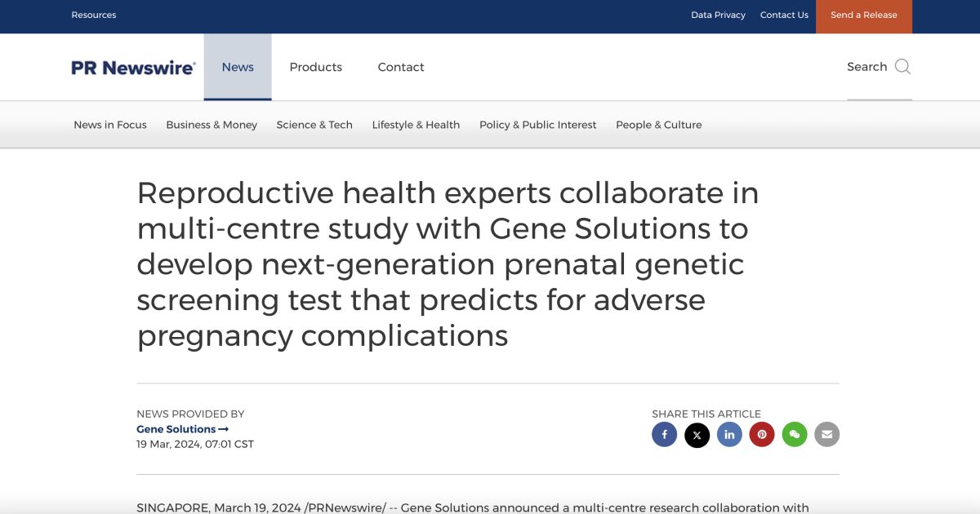Viewport: 980px width, 514px height.
Task: Browse News in Focus stories
Action: click(109, 124)
